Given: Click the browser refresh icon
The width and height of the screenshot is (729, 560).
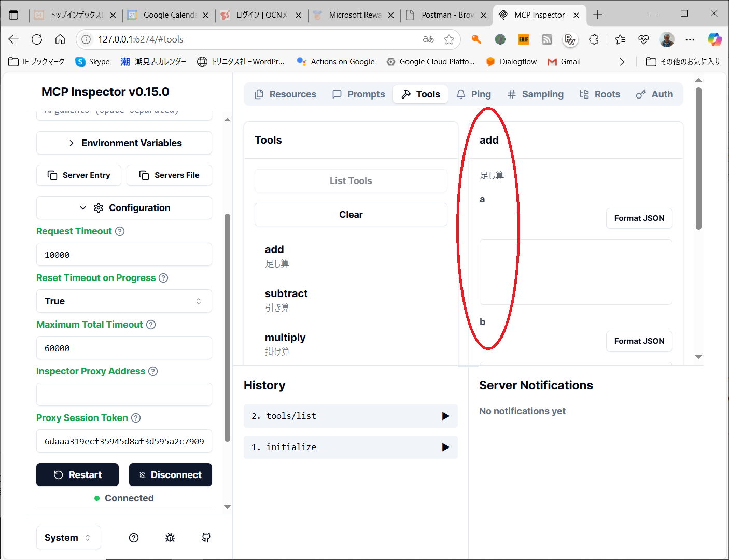Looking at the screenshot, I should tap(37, 39).
